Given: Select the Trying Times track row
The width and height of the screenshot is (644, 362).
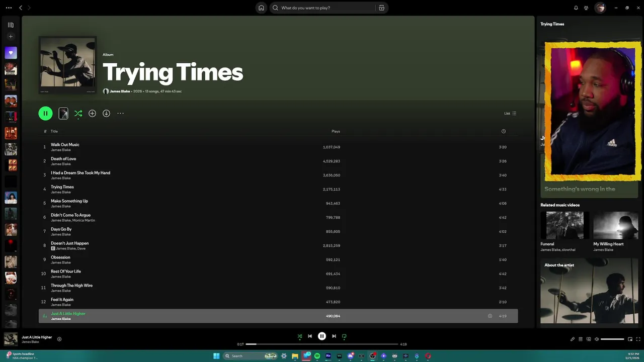Looking at the screenshot, I should 278,189.
